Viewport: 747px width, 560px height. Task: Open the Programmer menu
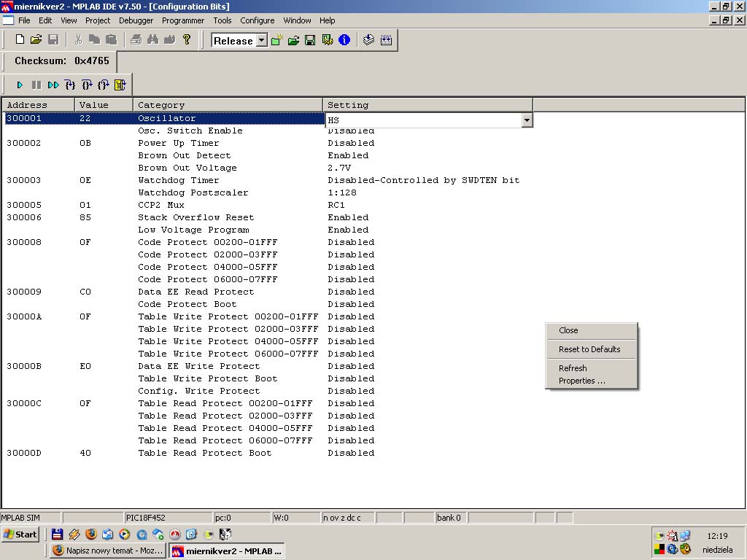183,20
